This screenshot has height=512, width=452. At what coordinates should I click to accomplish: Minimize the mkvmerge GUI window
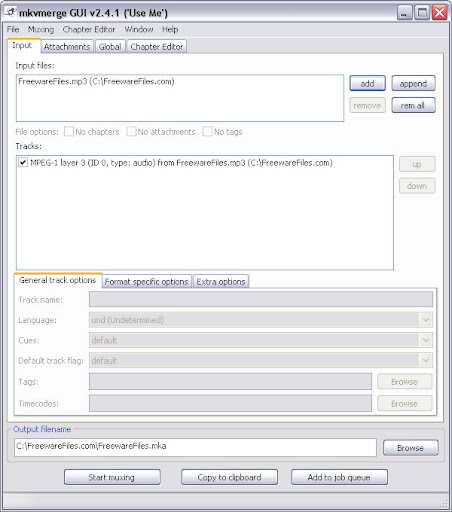tap(404, 13)
